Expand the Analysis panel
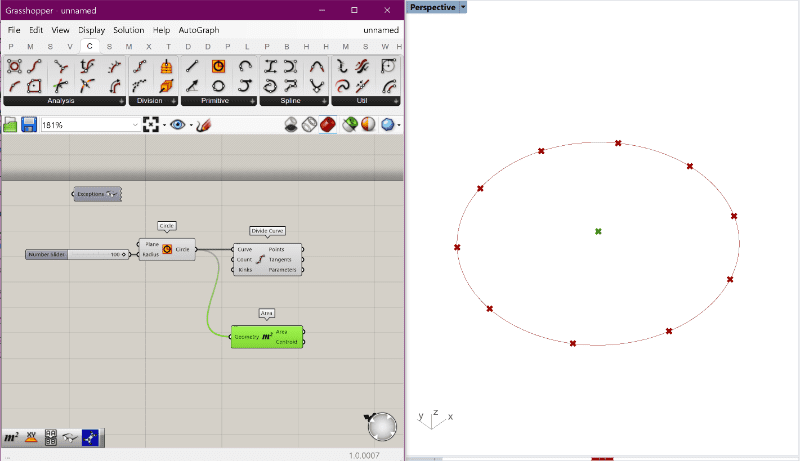800x461 pixels. coord(121,101)
